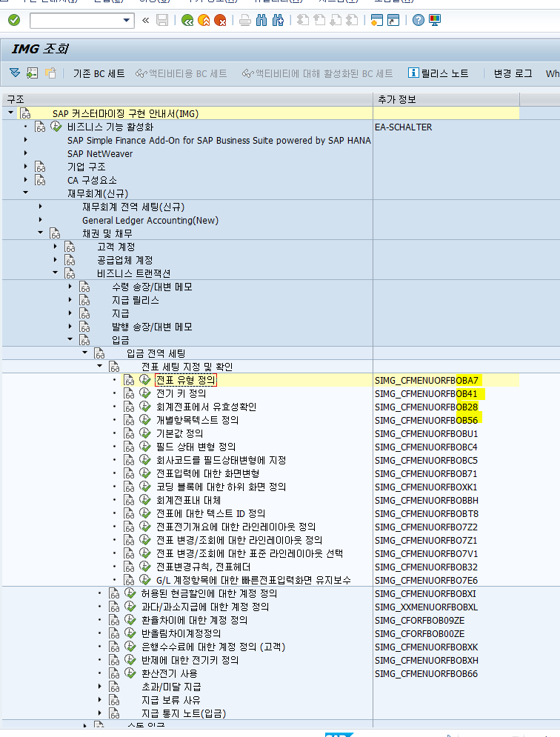Click the 기존 BC 세트 button
Screen dimensions: 560x737
point(99,74)
